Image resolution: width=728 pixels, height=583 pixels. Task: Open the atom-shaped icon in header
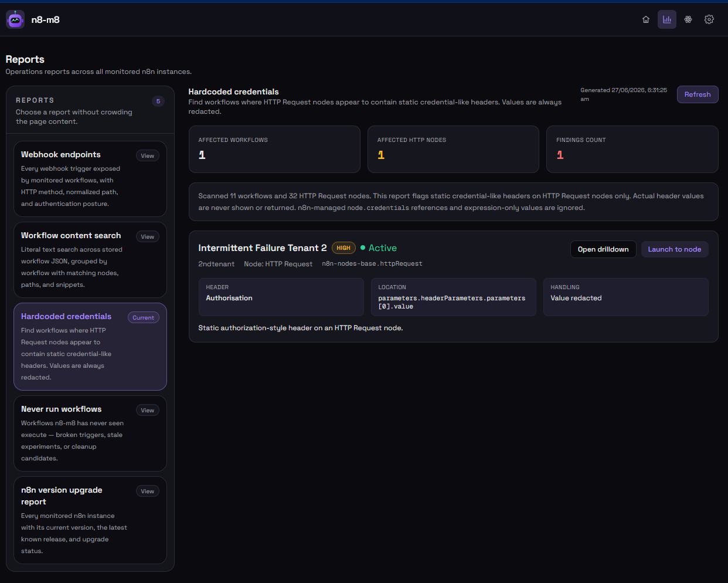pyautogui.click(x=688, y=19)
